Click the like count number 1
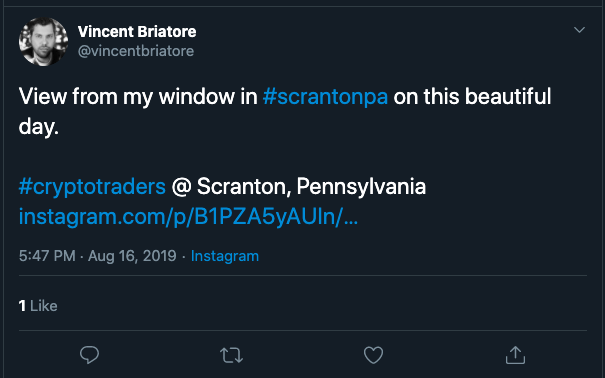 (x=22, y=306)
